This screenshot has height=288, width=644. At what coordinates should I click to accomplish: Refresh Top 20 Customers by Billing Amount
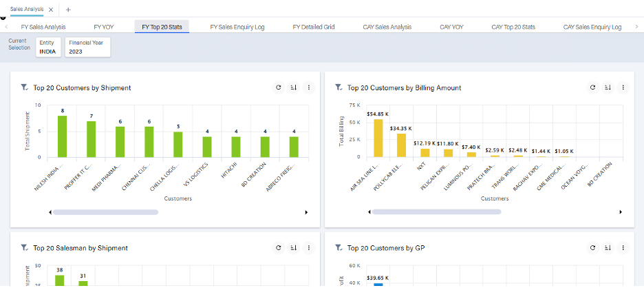click(x=592, y=88)
